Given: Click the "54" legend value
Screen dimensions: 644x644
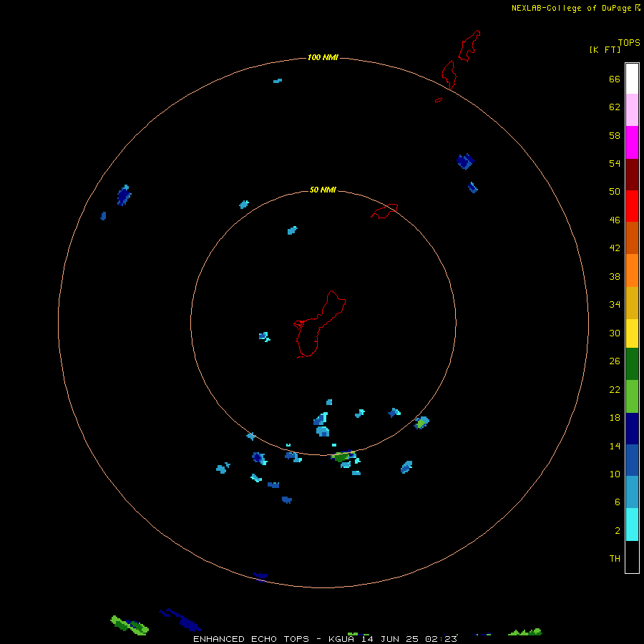Looking at the screenshot, I should pyautogui.click(x=615, y=163).
